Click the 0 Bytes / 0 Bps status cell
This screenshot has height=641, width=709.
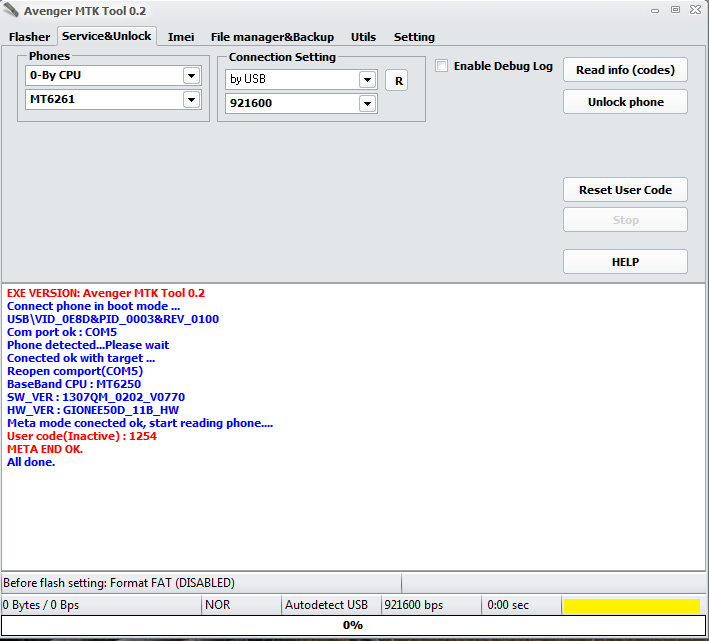click(101, 605)
